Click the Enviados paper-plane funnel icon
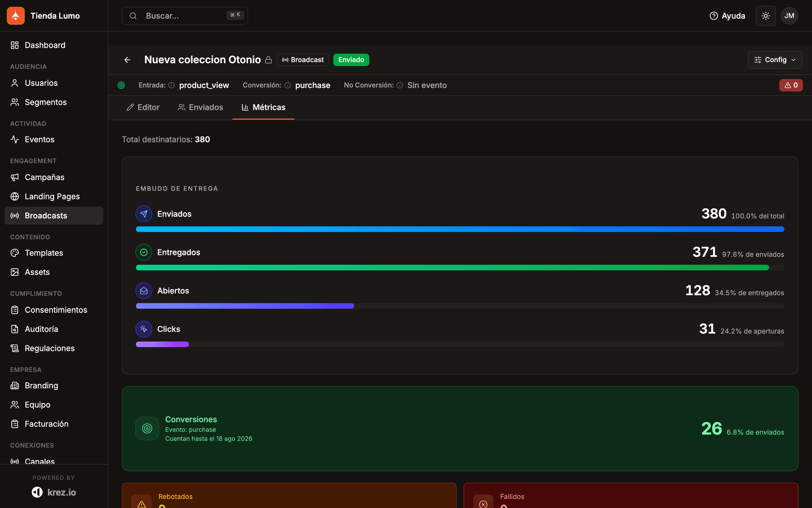This screenshot has height=508, width=812. [144, 214]
